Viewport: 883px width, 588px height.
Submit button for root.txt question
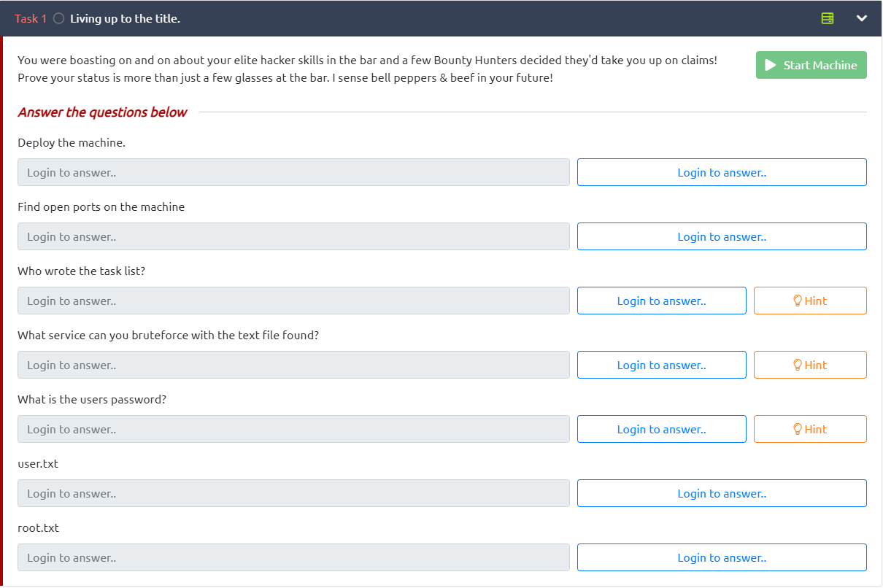tap(721, 557)
